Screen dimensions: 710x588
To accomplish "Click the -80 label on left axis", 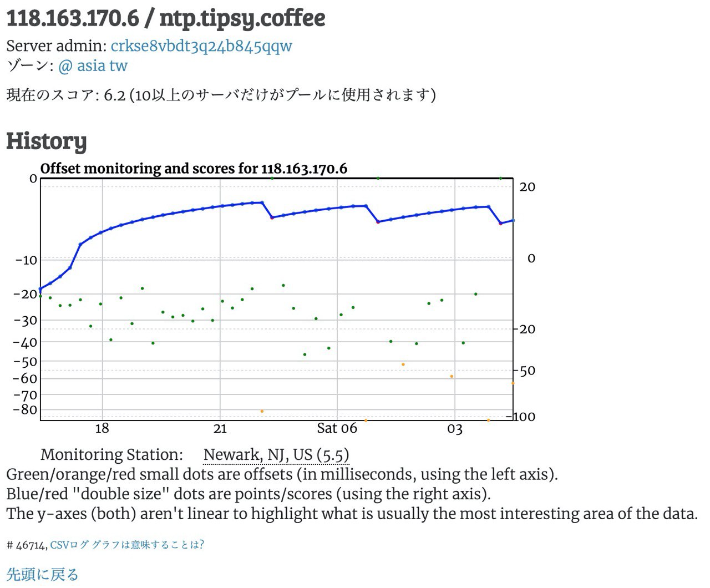I will [x=26, y=409].
